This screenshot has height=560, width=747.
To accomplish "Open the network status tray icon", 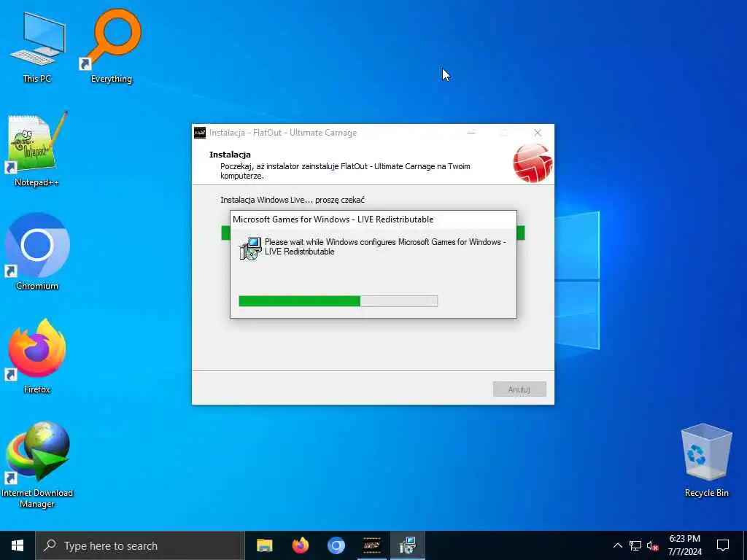I will tap(635, 545).
